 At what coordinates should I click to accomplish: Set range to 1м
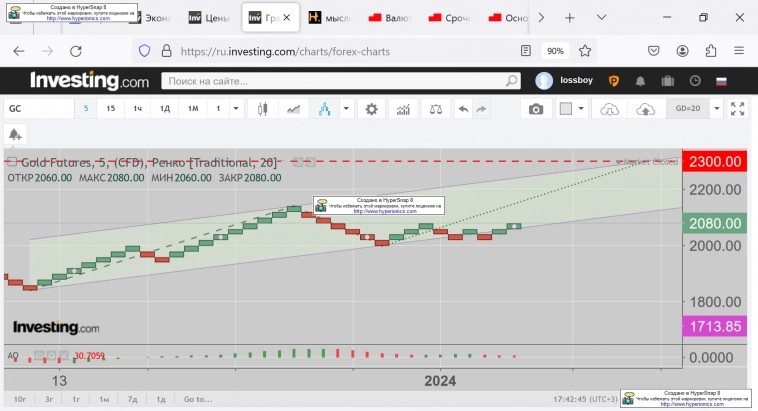(104, 399)
